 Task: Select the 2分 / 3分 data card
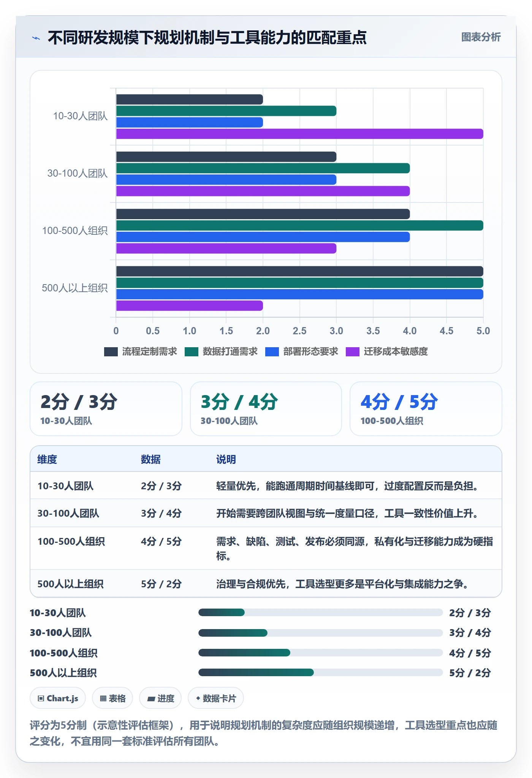[x=106, y=409]
